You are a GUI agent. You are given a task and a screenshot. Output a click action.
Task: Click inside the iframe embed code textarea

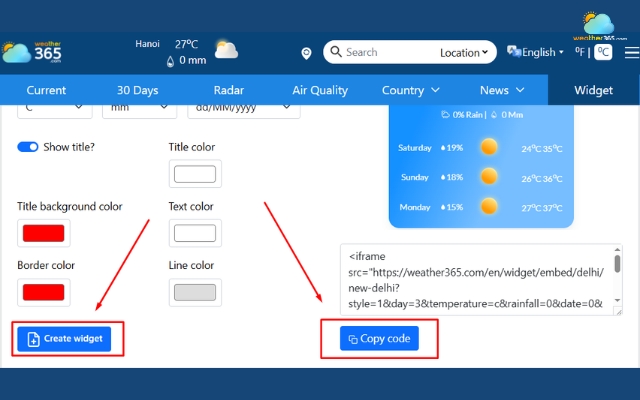[477, 280]
